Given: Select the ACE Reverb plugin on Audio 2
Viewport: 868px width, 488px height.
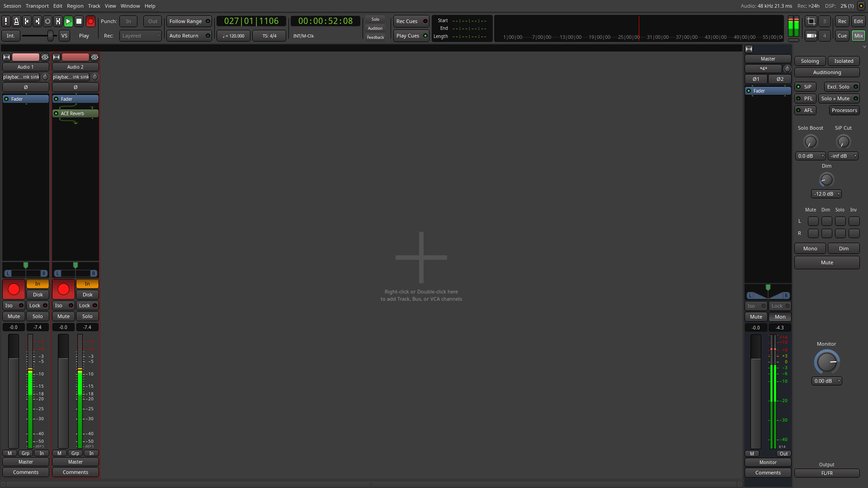Looking at the screenshot, I should click(75, 113).
